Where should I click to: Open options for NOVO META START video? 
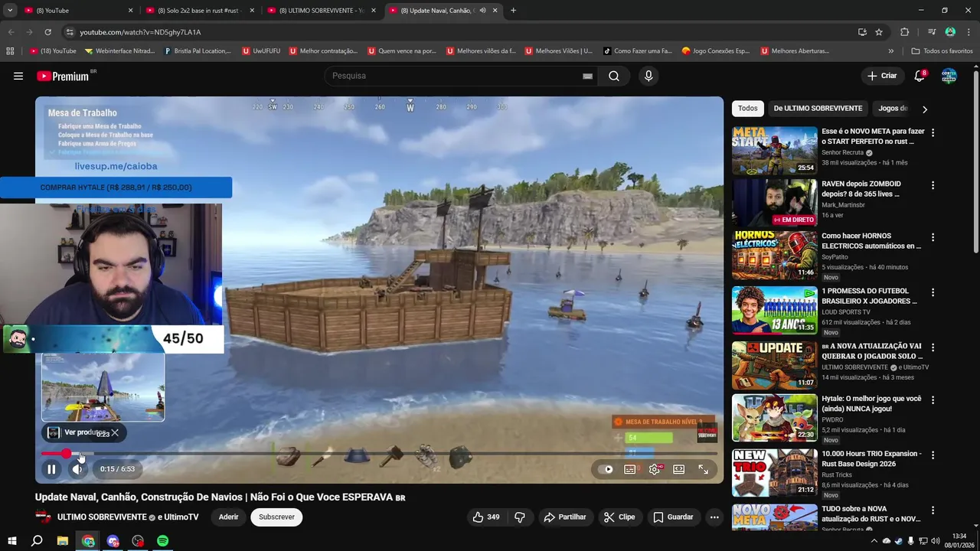[933, 132]
